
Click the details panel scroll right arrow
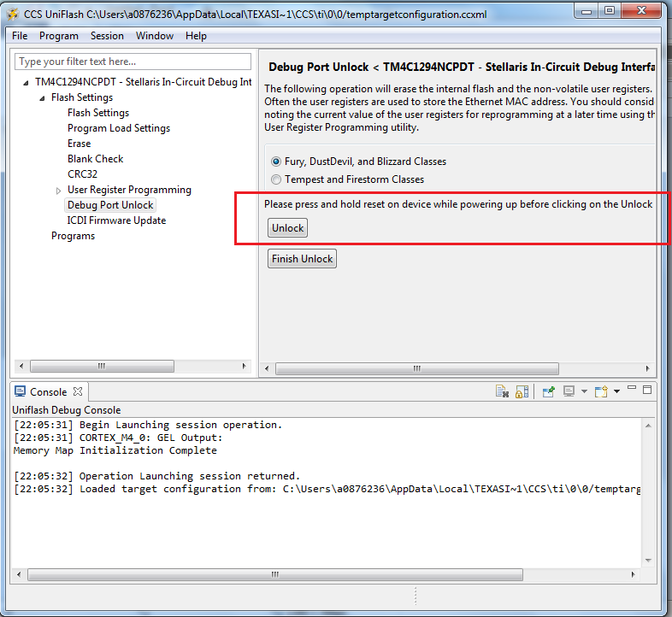pyautogui.click(x=647, y=368)
